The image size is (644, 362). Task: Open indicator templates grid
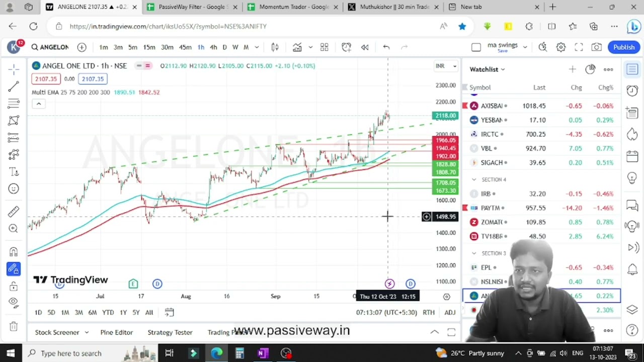[324, 47]
